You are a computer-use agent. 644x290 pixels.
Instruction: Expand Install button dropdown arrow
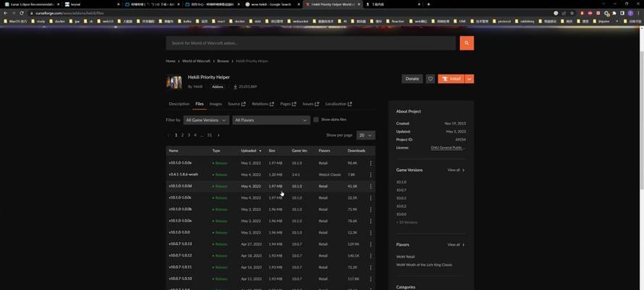click(469, 79)
